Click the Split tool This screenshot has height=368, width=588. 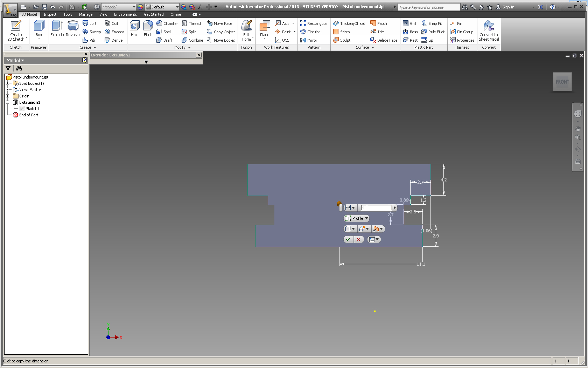(189, 32)
